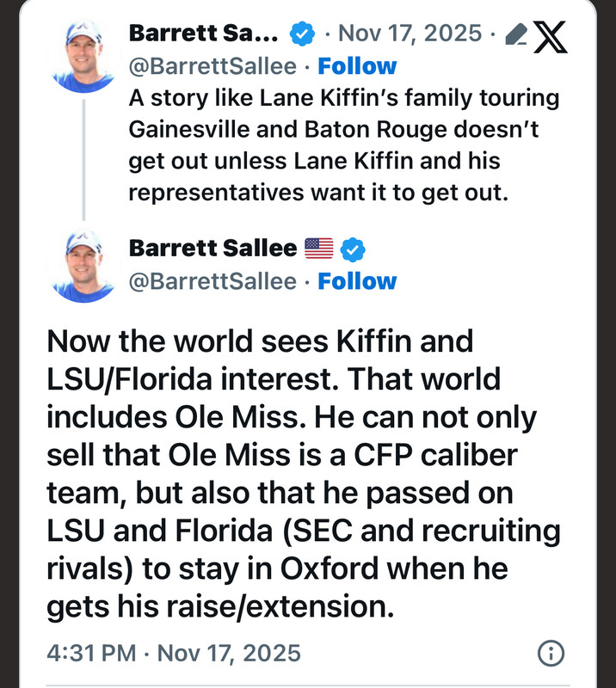This screenshot has width=616, height=688.
Task: Click the truncated 'Barrett Sa...' display name
Action: click(x=203, y=34)
